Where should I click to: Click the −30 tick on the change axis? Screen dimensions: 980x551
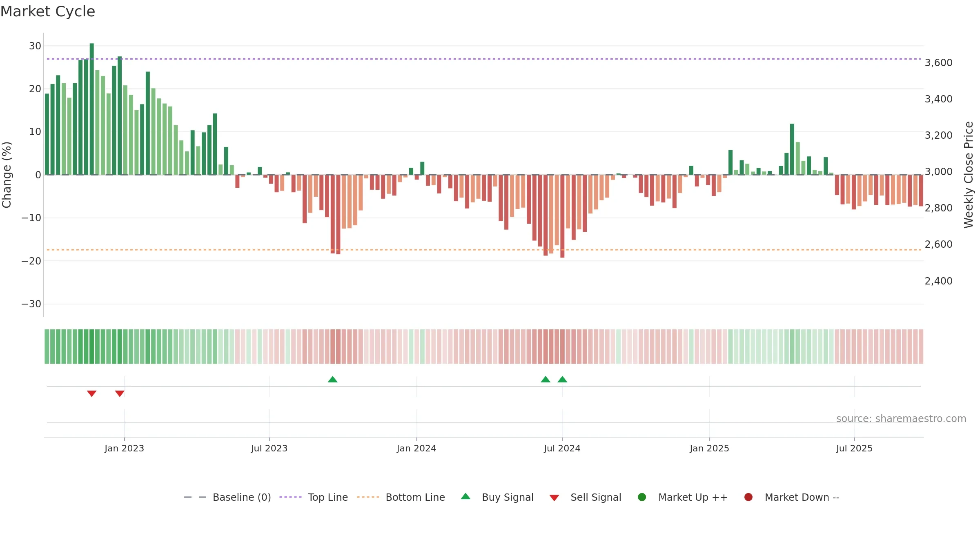coord(31,304)
